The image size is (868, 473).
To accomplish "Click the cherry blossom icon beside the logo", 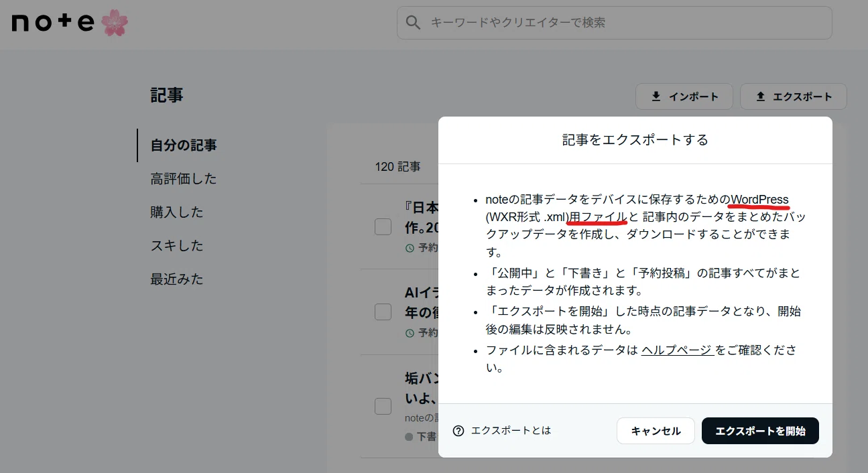I will [115, 23].
